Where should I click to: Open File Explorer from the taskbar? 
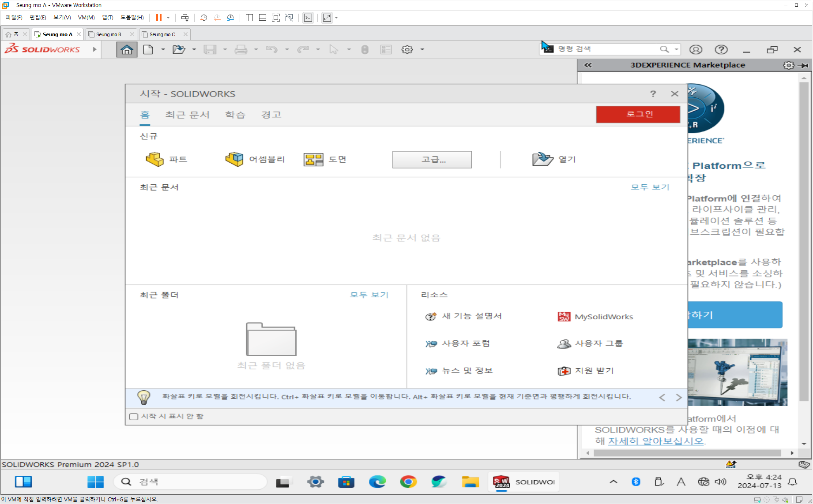(x=470, y=482)
